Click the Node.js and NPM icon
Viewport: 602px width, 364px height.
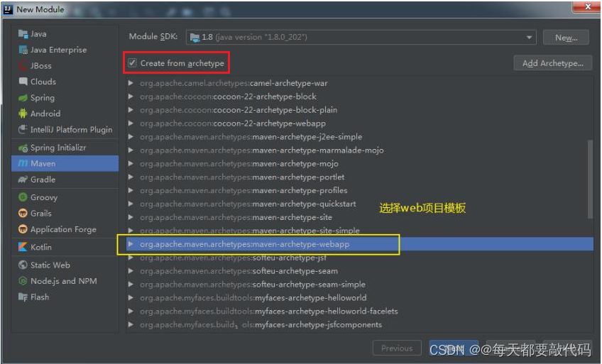point(23,281)
